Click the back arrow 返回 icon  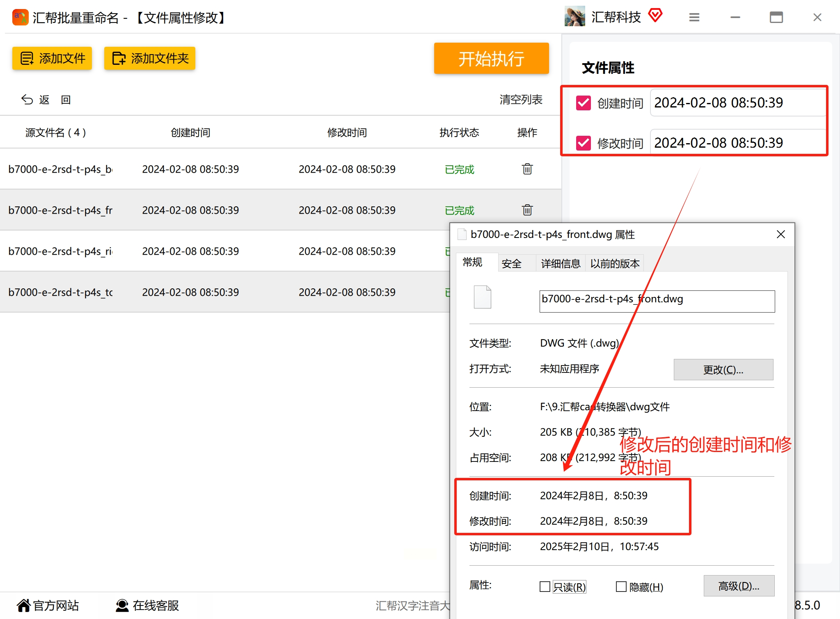[x=27, y=100]
